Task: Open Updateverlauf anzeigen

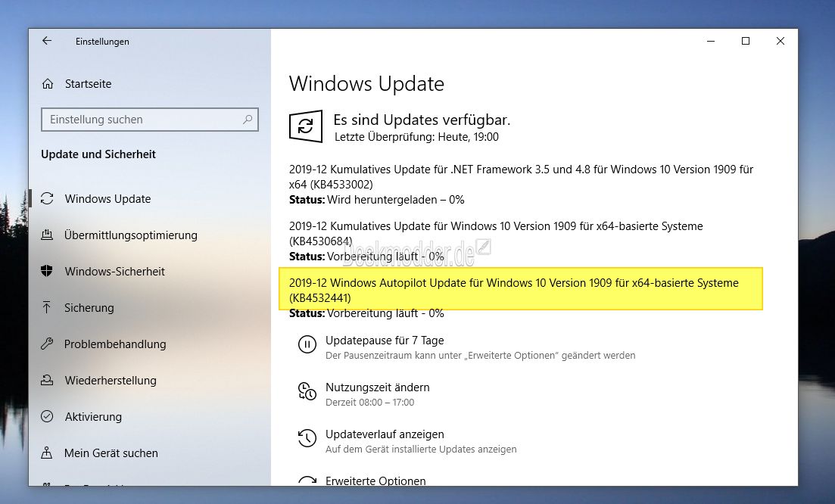Action: pos(385,434)
